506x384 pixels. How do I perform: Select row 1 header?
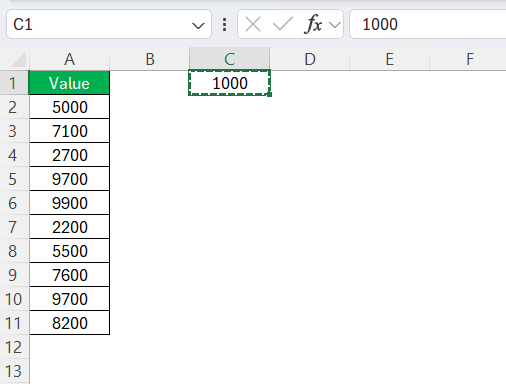pos(14,83)
